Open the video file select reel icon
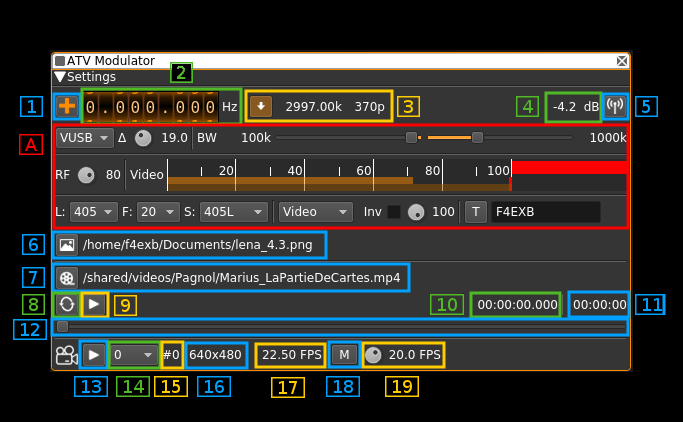Screen dimensions: 683x422 click(67, 278)
